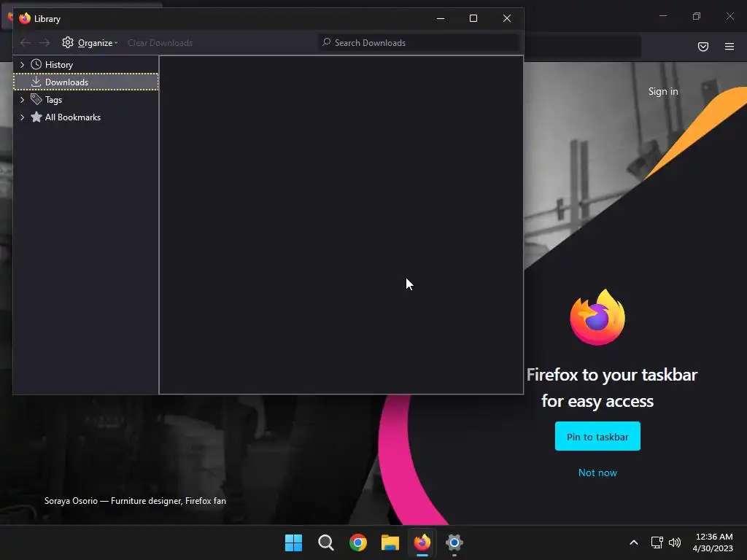This screenshot has width=747, height=560.
Task: Select Downloads in the Library sidebar
Action: pyautogui.click(x=86, y=82)
